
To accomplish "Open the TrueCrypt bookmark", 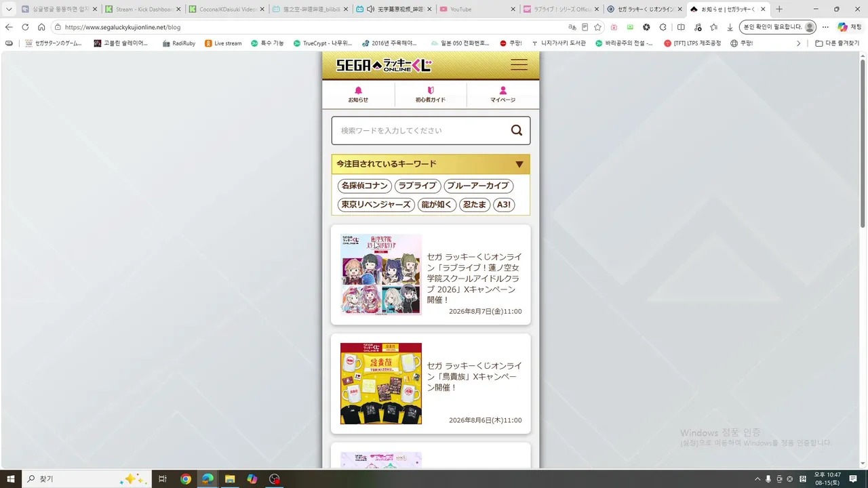I will tap(322, 43).
